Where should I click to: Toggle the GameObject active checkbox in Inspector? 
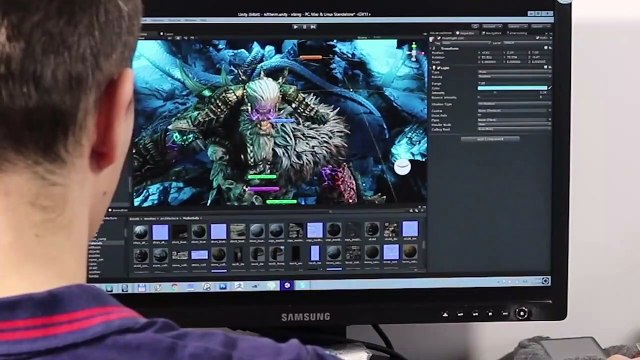pos(439,38)
